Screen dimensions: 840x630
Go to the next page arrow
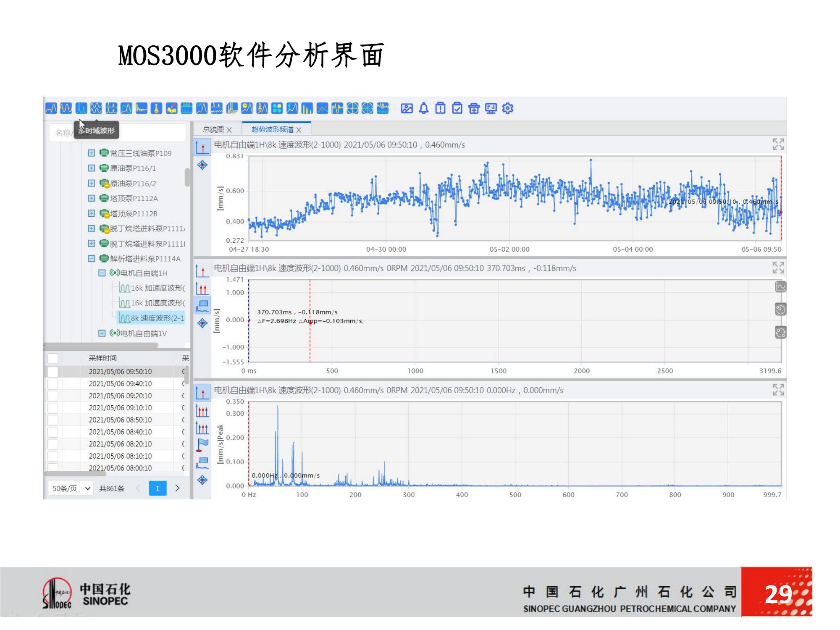(177, 488)
